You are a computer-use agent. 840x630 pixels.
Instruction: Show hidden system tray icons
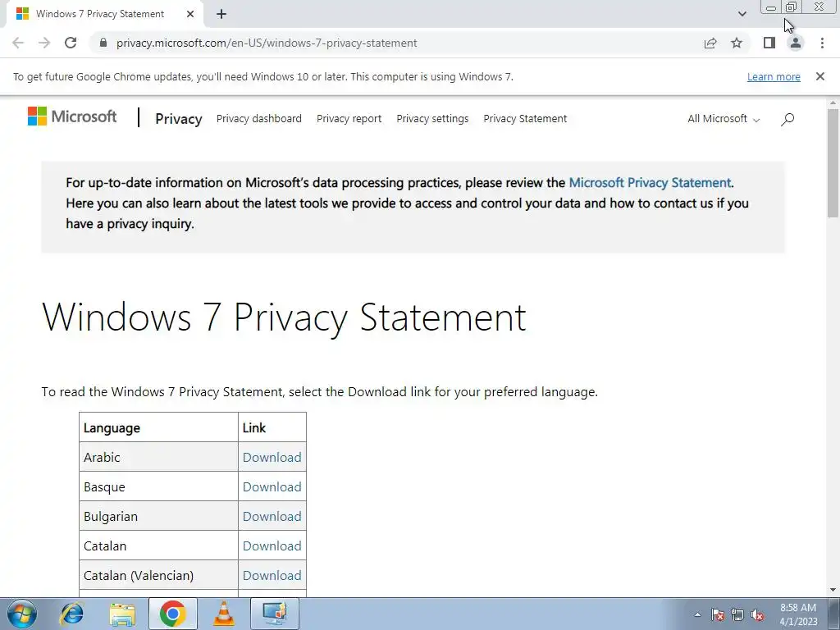coord(697,614)
